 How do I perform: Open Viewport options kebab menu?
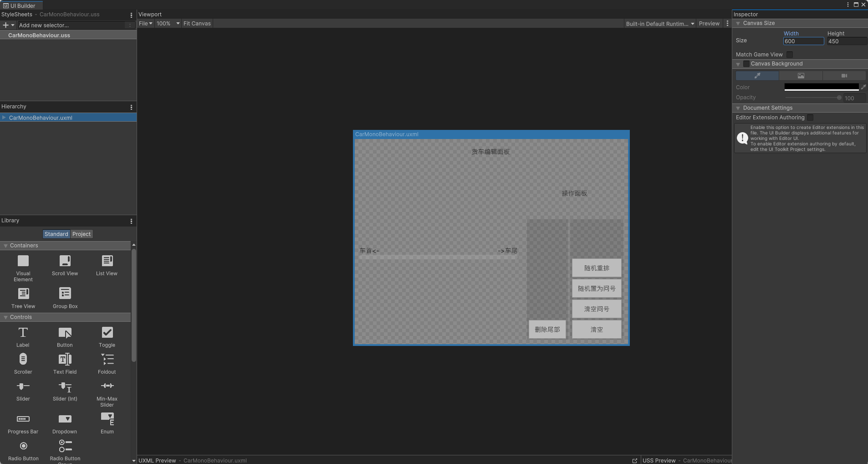pyautogui.click(x=727, y=24)
